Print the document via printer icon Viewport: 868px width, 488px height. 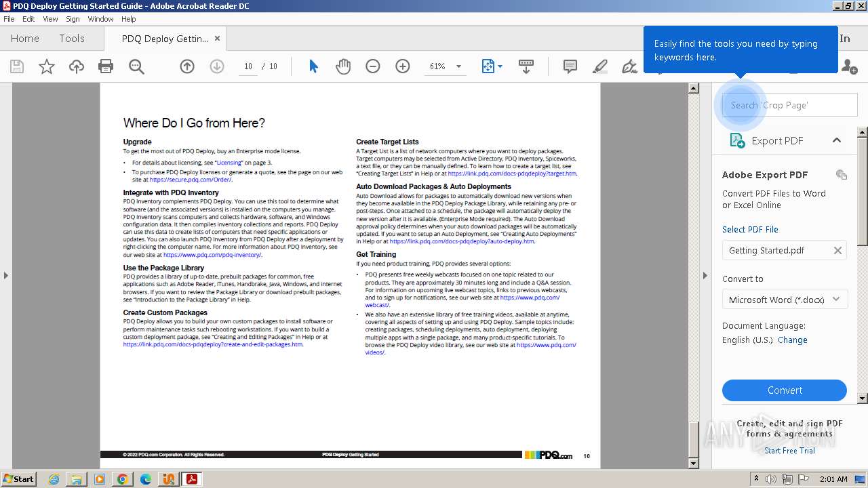click(x=106, y=66)
